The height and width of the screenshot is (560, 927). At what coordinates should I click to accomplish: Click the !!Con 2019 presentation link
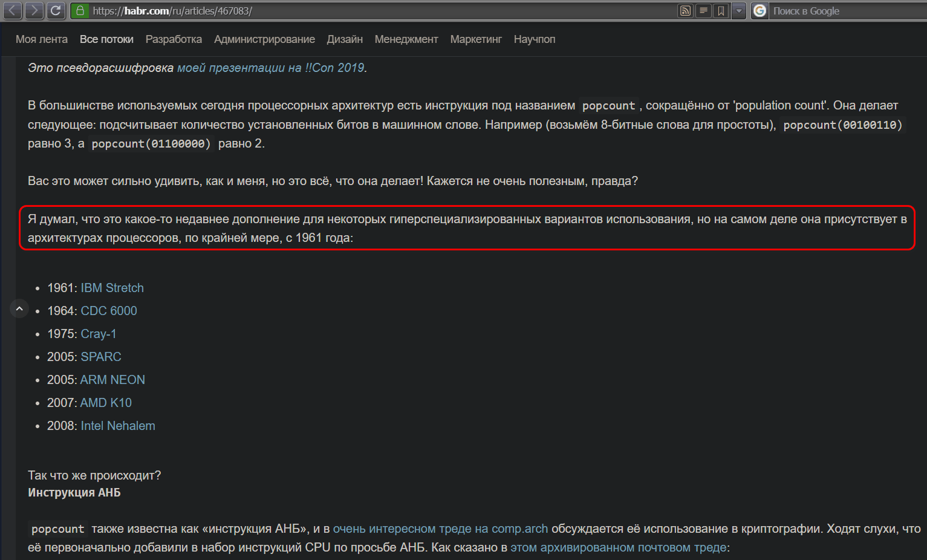270,68
